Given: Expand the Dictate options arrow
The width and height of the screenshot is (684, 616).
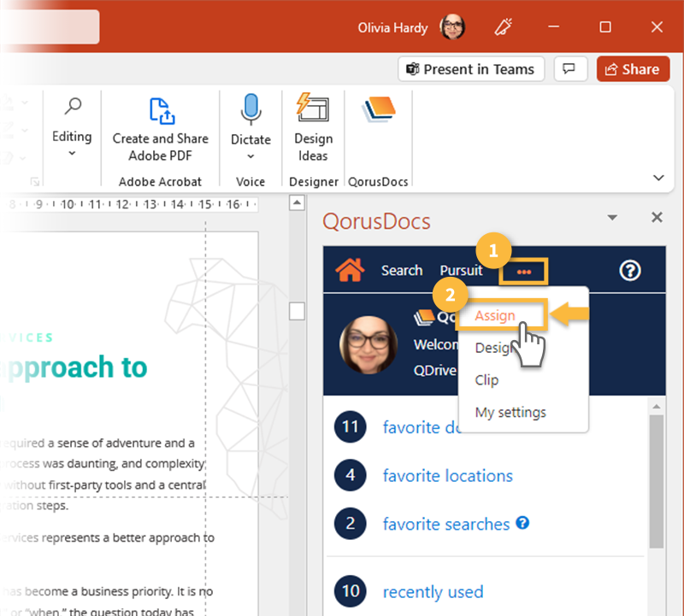Looking at the screenshot, I should click(x=251, y=156).
